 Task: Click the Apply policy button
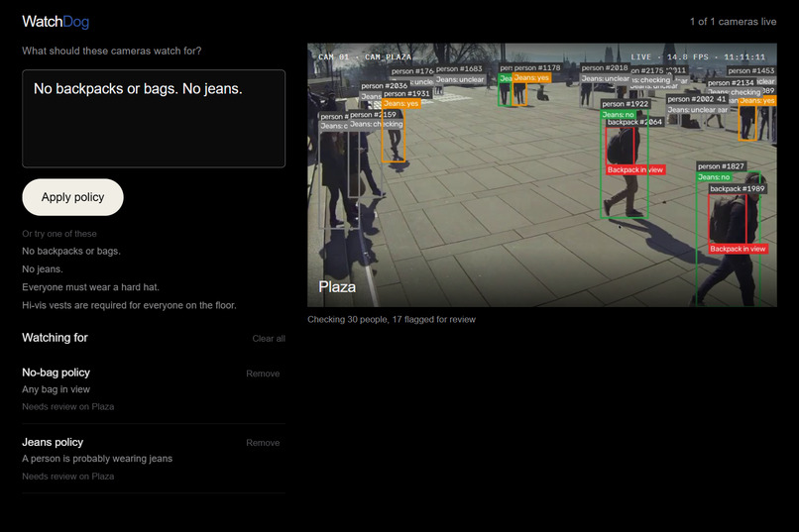click(73, 197)
